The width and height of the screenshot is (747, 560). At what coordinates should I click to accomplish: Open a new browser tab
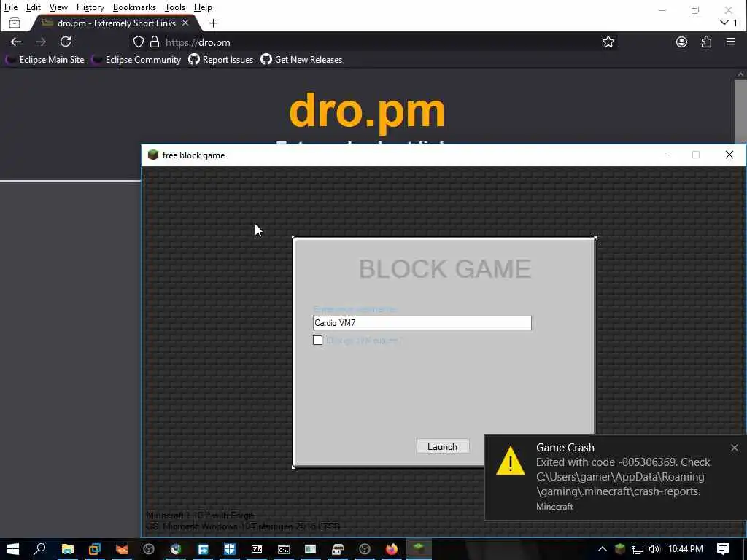(x=214, y=23)
